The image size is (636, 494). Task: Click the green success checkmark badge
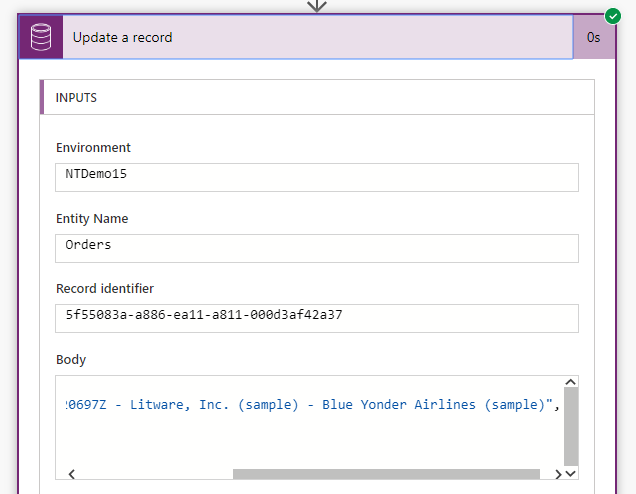(613, 16)
